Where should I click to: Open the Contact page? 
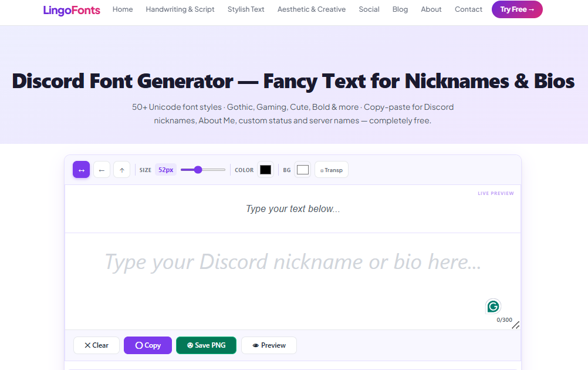[x=468, y=9]
